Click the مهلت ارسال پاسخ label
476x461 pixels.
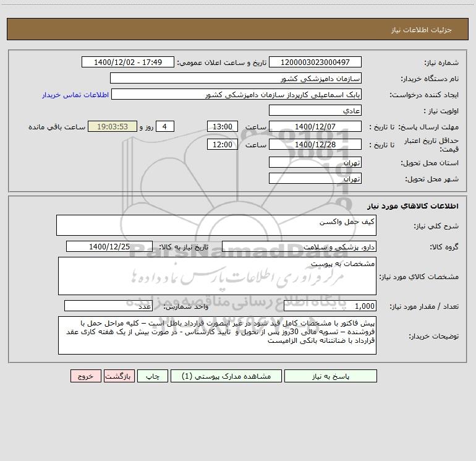428,127
